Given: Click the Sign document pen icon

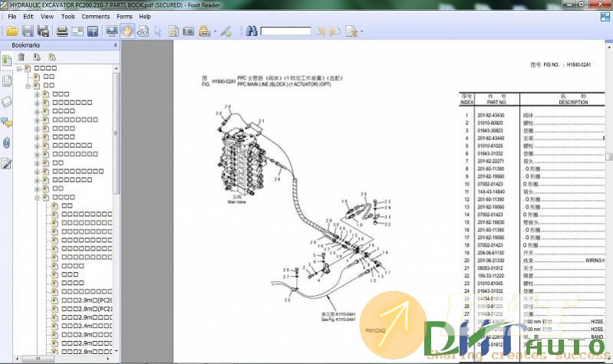Looking at the screenshot, I should tap(226, 31).
